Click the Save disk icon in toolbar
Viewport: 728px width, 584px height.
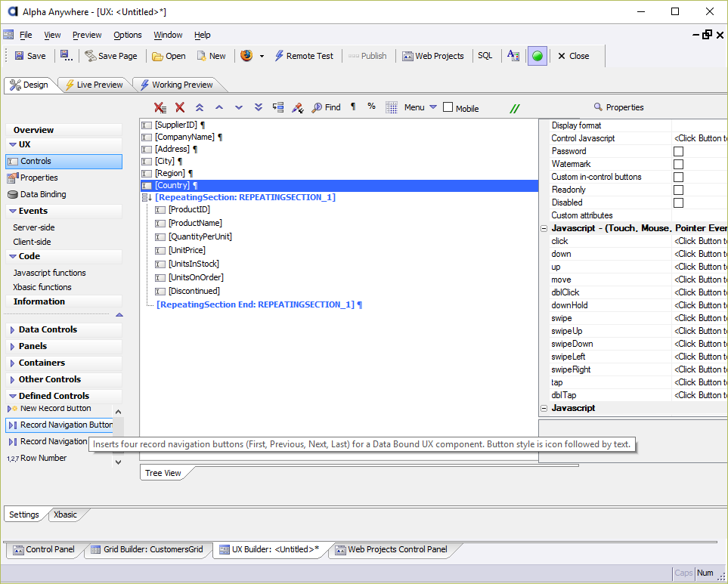tap(19, 56)
